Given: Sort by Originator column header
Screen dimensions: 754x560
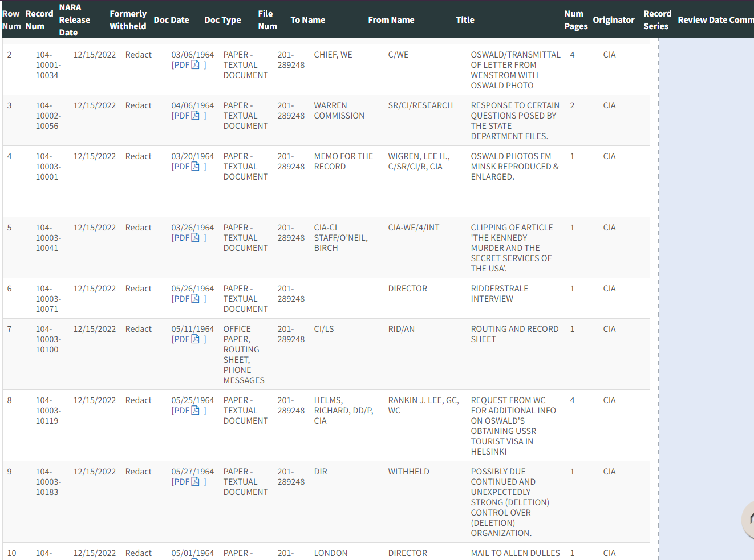Looking at the screenshot, I should tap(614, 20).
